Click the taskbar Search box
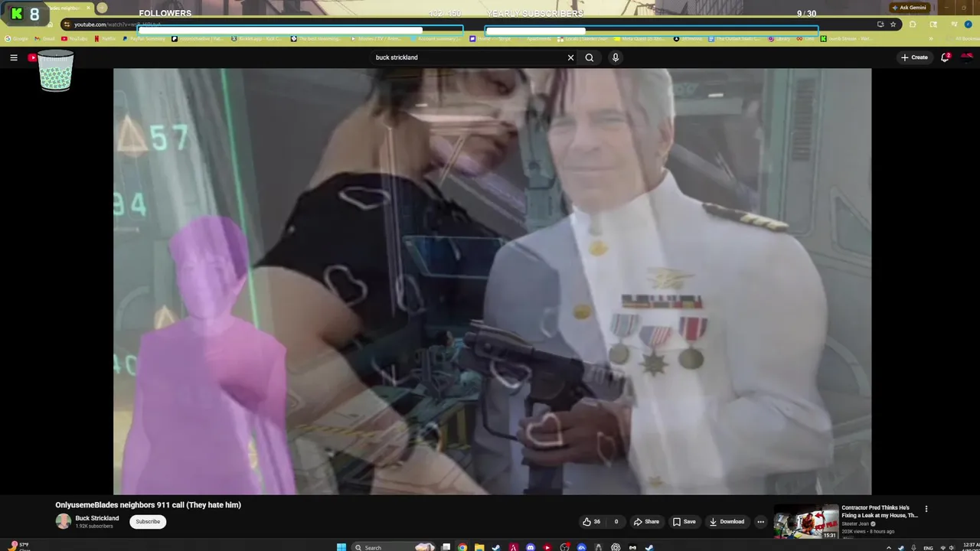The width and height of the screenshot is (980, 551). coord(393,547)
